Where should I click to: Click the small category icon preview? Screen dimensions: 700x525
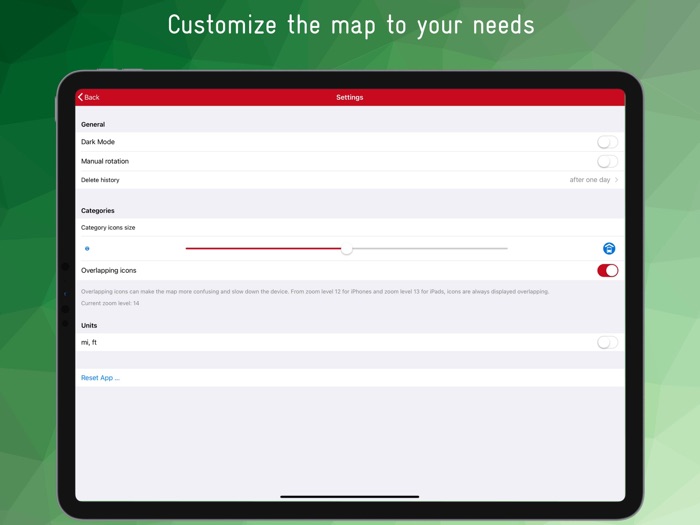point(87,249)
